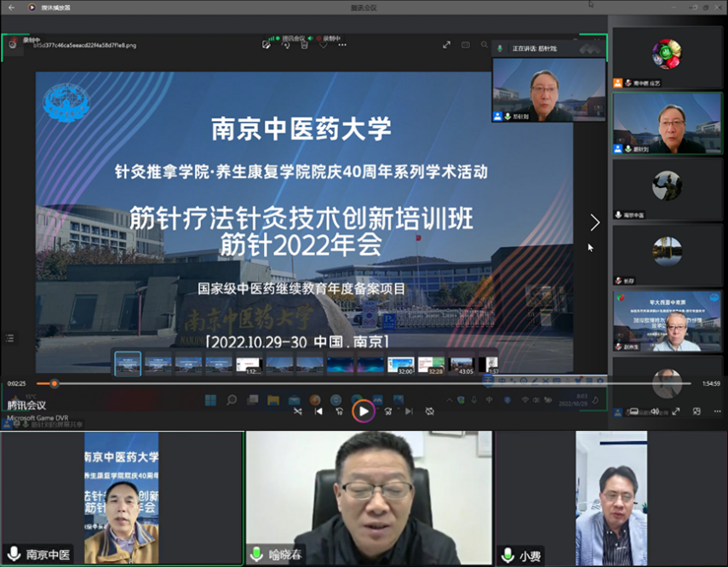
Task: Toggle microphone icon for 喻晓春
Action: click(x=256, y=553)
